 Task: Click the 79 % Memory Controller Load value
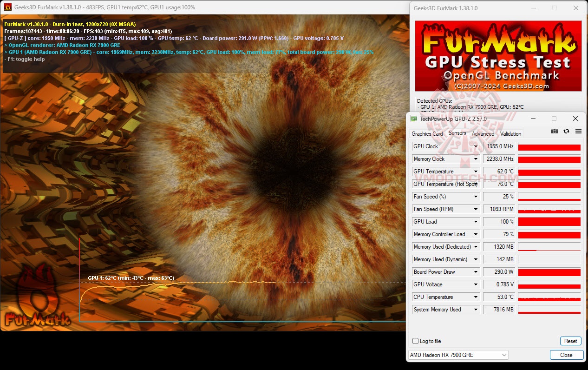point(499,234)
